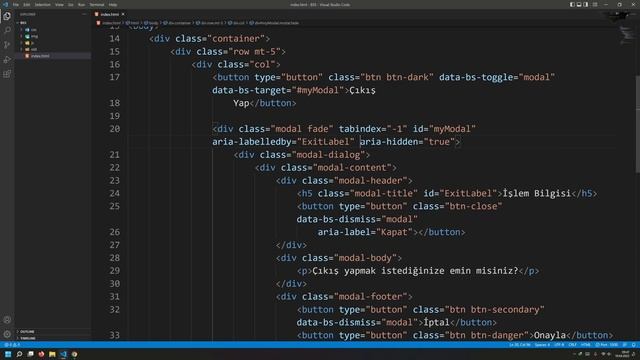Click the body breadcrumb segment
Image resolution: width=640 pixels, height=360 pixels.
[152, 23]
